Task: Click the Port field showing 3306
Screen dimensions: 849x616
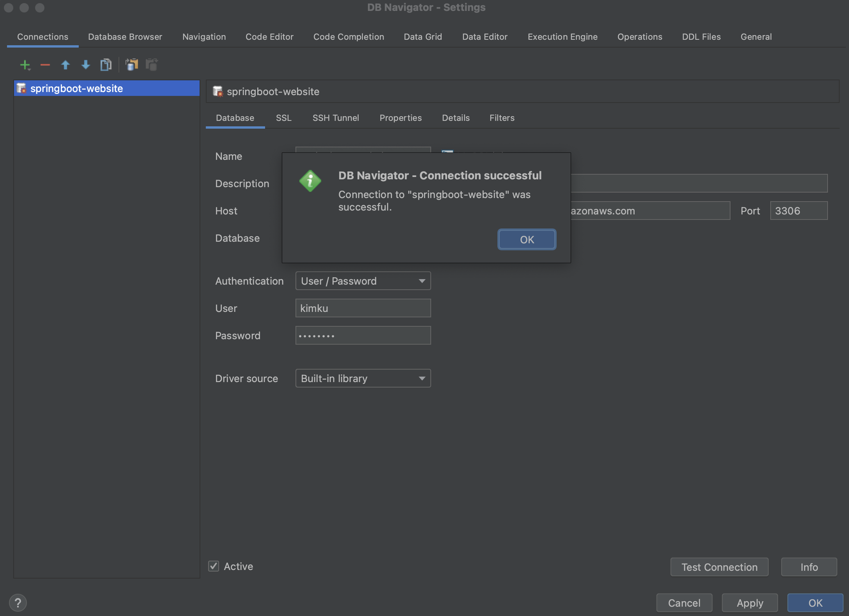Action: pyautogui.click(x=799, y=211)
